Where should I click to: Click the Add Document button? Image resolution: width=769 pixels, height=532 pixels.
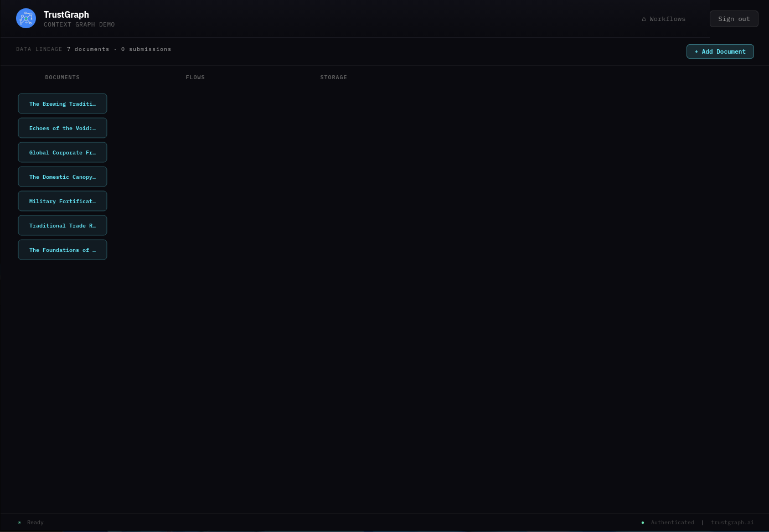click(x=720, y=51)
